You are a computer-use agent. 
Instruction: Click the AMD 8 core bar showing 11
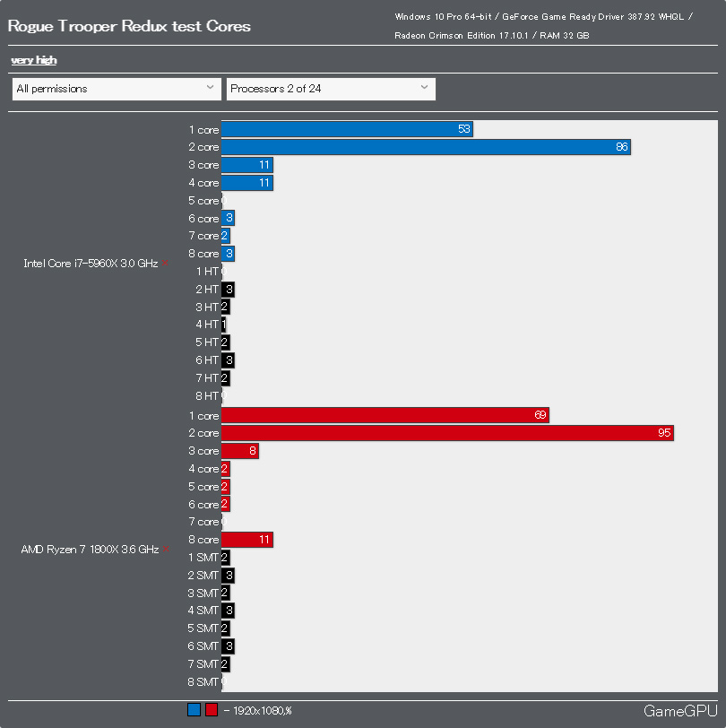[x=246, y=540]
